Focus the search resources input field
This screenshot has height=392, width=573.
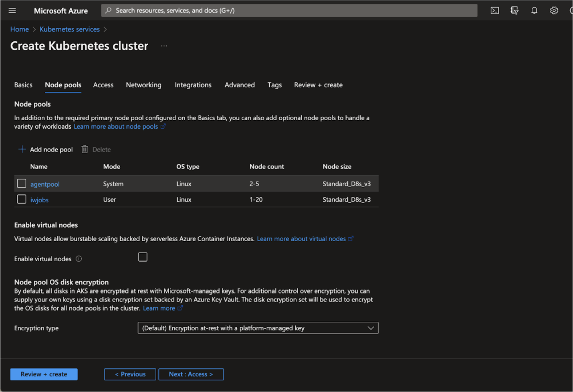(x=289, y=10)
